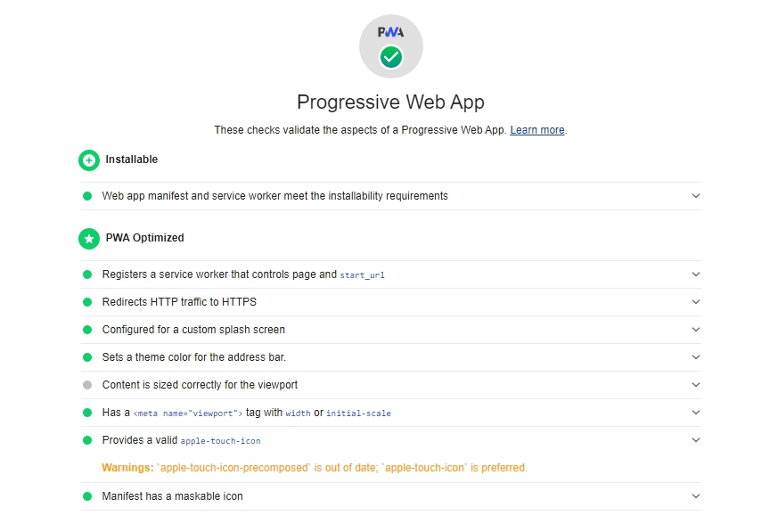Expand the Redirects HTTP to HTTPS chevron
The image size is (778, 532).
(696, 302)
